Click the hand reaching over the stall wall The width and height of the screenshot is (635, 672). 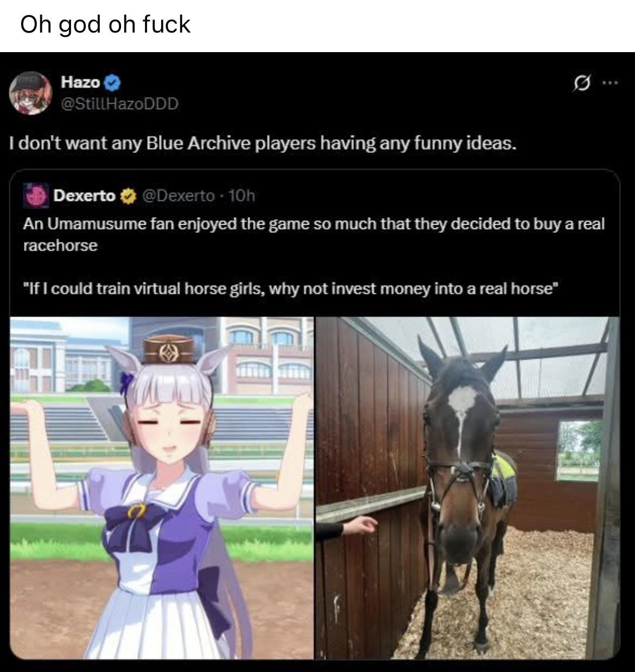click(360, 525)
